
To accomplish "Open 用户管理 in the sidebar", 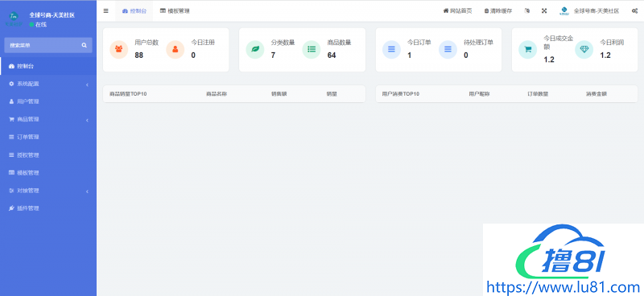I will click(48, 101).
